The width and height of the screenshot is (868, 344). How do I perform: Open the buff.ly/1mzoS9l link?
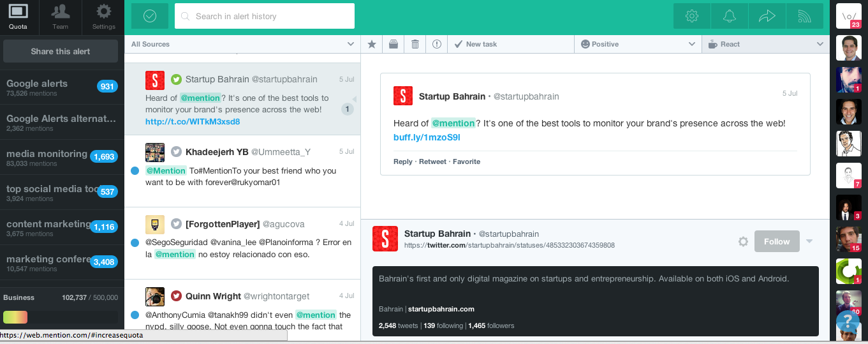(x=427, y=137)
